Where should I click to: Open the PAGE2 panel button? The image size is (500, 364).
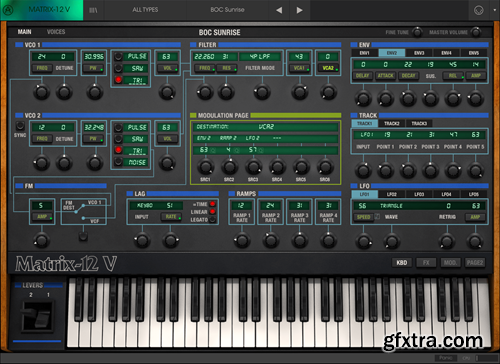(x=475, y=263)
